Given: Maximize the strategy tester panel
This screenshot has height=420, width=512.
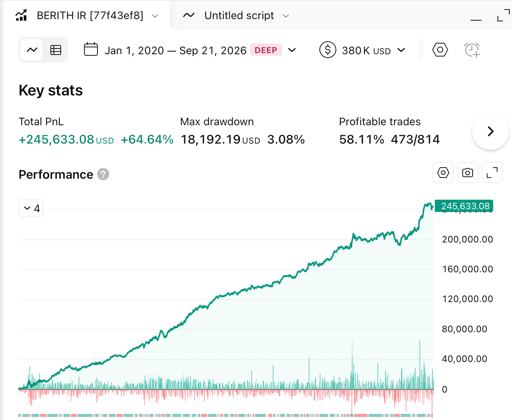Looking at the screenshot, I should point(504,16).
